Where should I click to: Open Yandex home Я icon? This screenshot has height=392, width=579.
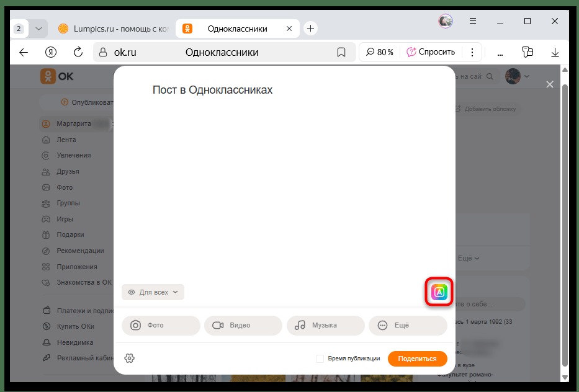pos(51,53)
